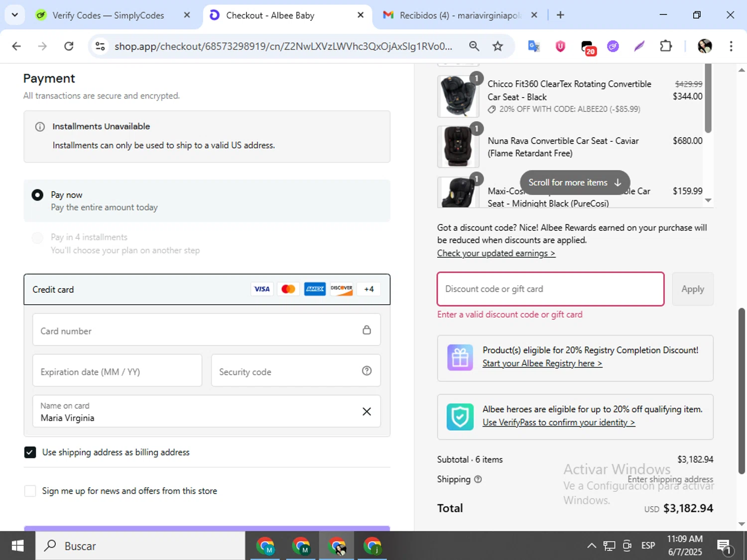Screen dimensions: 747x560
Task: Go back to previous page
Action: point(16,46)
